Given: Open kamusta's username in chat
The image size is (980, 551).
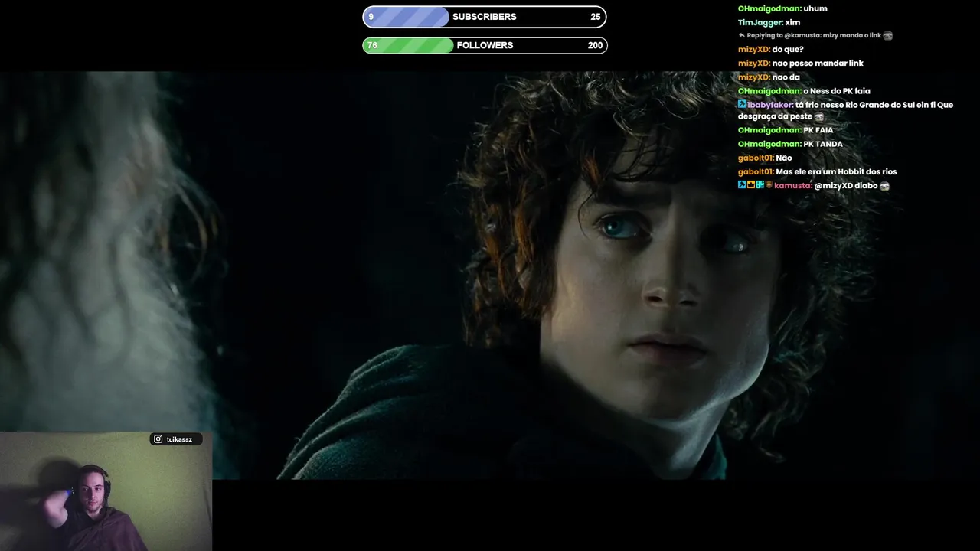Looking at the screenshot, I should (792, 185).
